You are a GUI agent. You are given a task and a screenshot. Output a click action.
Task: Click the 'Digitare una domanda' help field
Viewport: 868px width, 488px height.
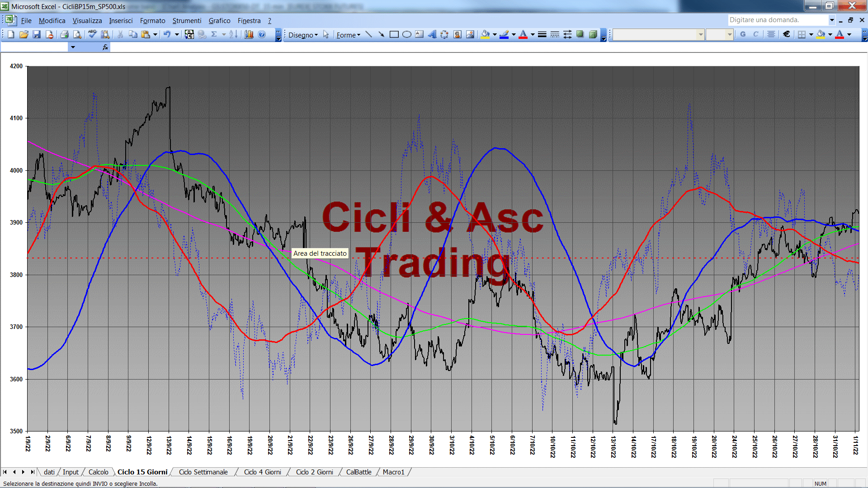pos(778,20)
